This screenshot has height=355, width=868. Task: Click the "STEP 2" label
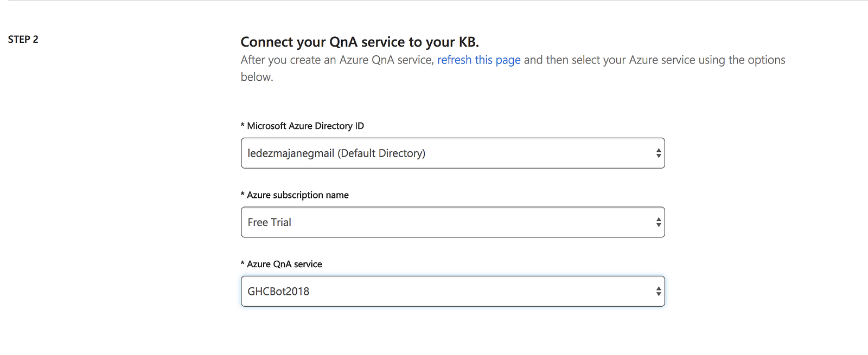coord(23,40)
